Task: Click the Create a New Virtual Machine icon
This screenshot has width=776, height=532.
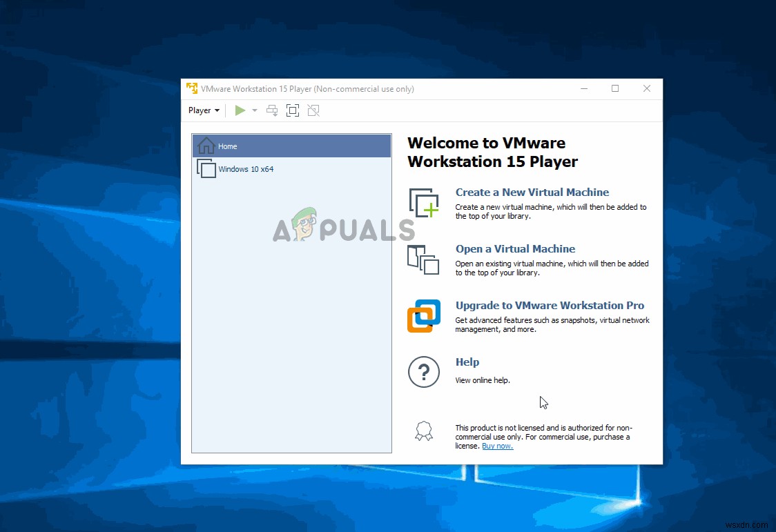Action: [x=424, y=202]
